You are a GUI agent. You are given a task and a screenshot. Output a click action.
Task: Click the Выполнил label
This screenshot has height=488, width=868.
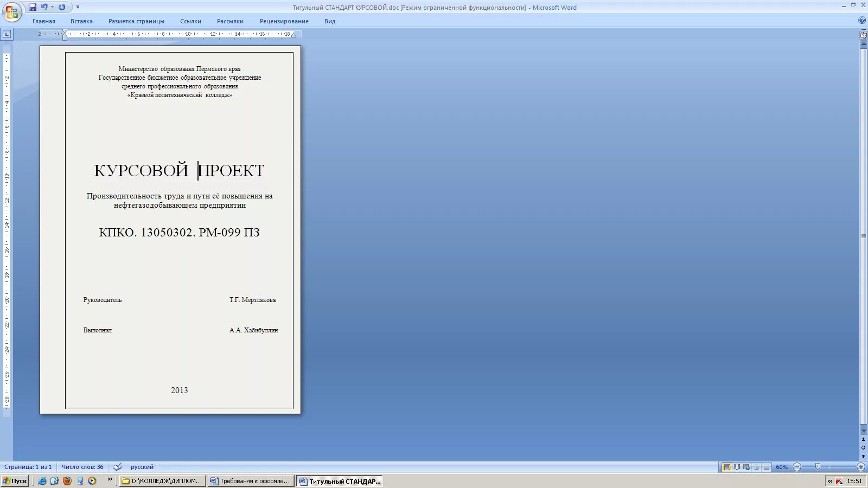[98, 330]
